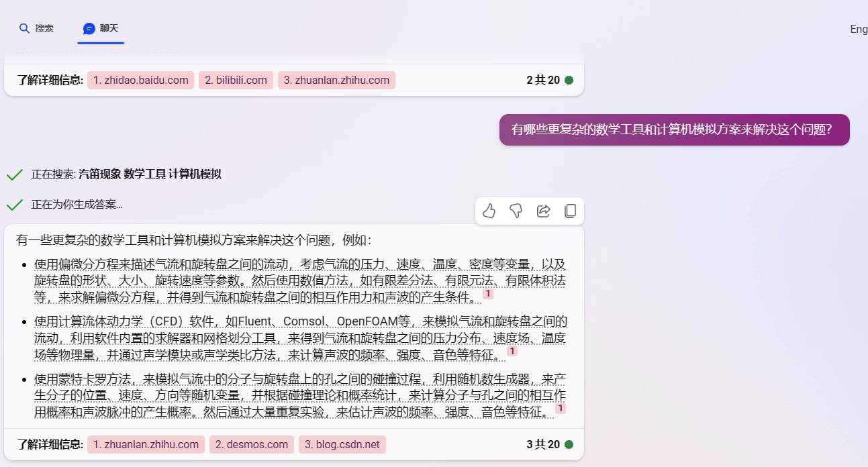Click the share response icon
Screen dimensions: 868x467
pos(543,211)
